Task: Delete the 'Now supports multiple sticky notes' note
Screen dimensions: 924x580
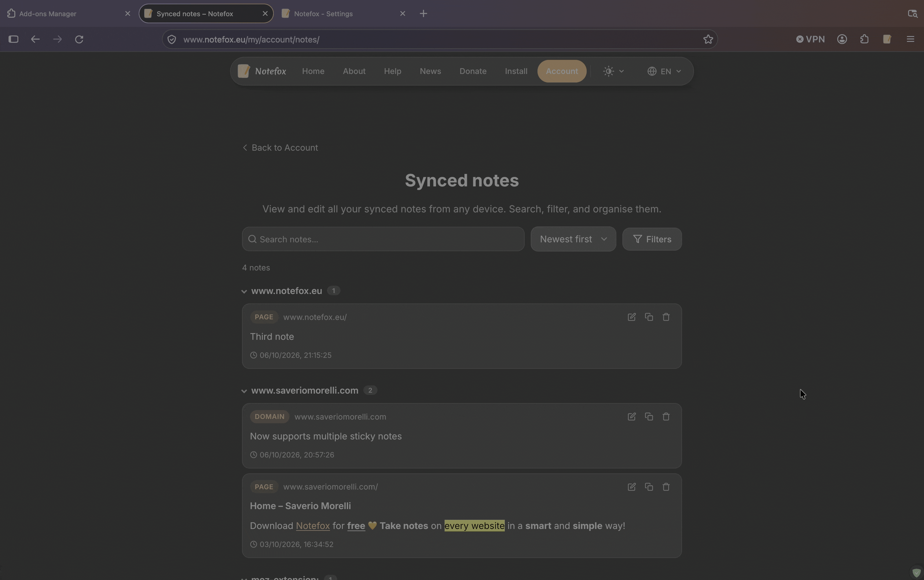Action: click(666, 417)
